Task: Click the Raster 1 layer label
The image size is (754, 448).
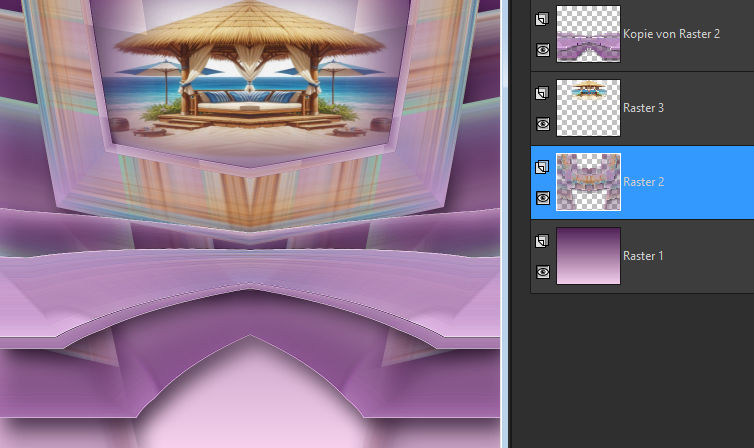Action: click(643, 256)
